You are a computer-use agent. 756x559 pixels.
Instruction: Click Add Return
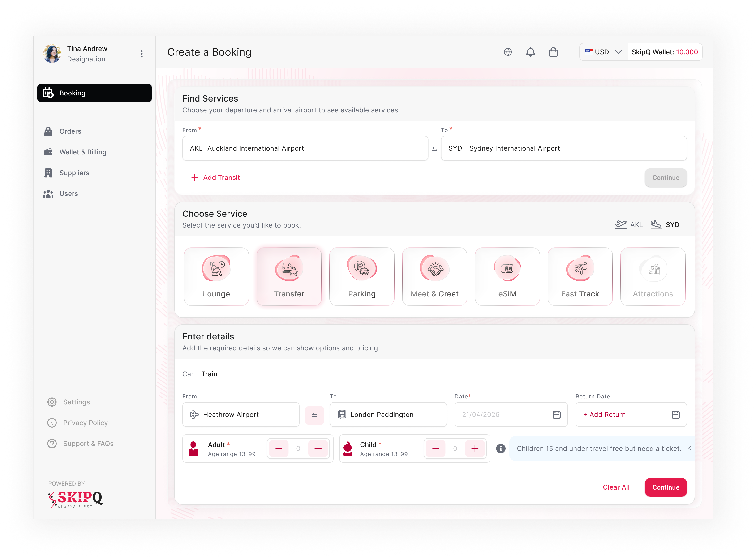click(604, 415)
